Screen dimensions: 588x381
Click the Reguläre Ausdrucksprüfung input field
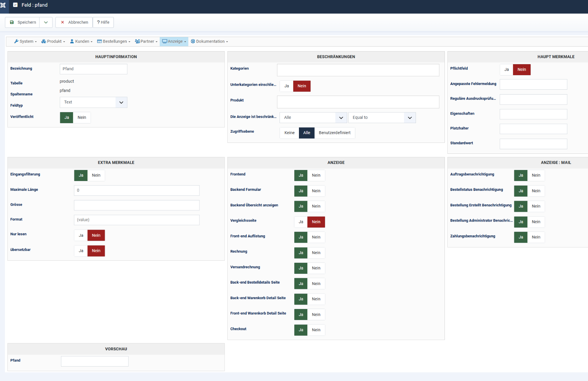[533, 99]
